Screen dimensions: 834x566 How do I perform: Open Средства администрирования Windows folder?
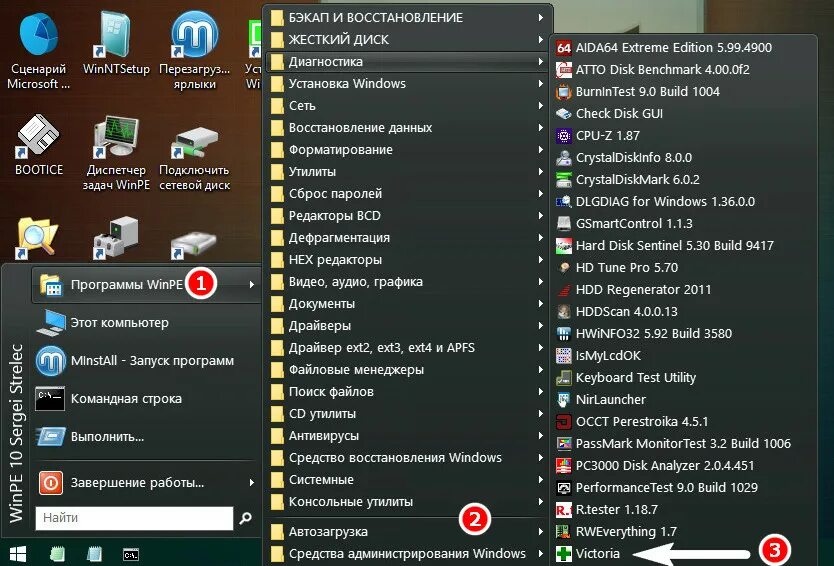pos(408,554)
